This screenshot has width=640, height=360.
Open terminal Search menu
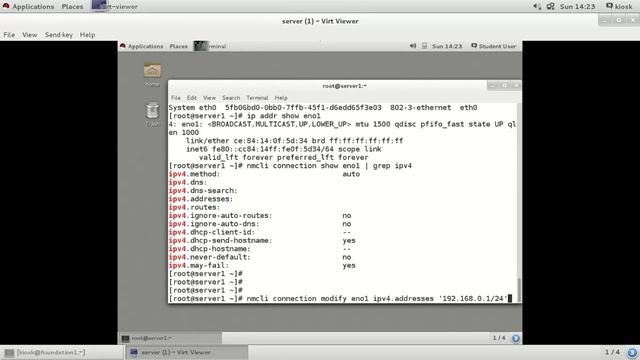point(231,98)
